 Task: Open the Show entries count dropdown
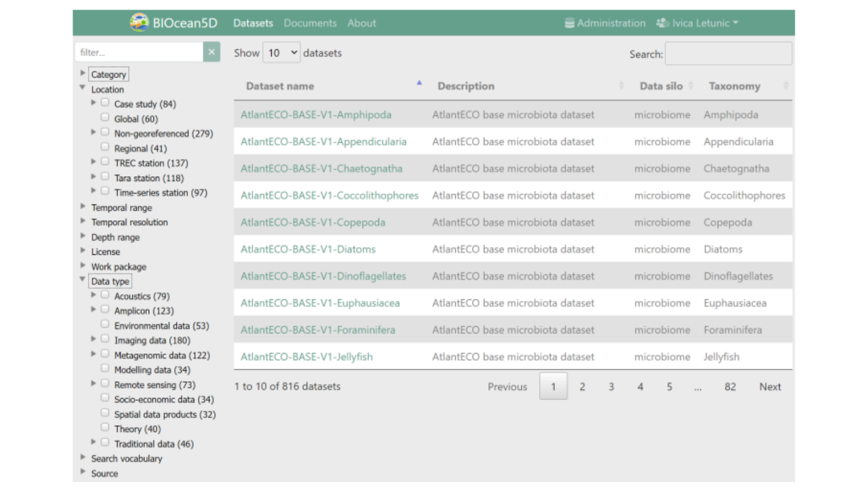[x=281, y=53]
